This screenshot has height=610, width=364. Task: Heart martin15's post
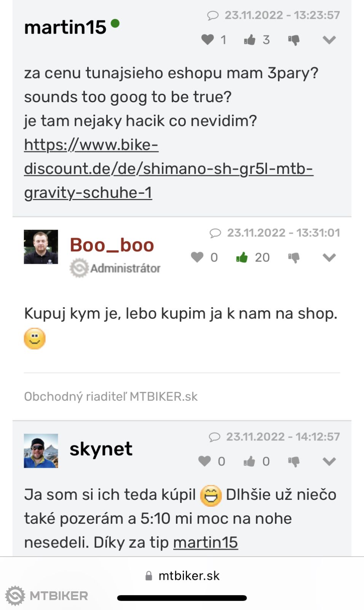208,40
